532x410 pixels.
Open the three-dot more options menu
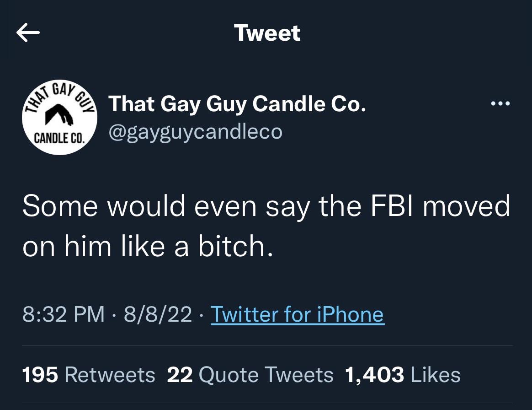coord(500,104)
